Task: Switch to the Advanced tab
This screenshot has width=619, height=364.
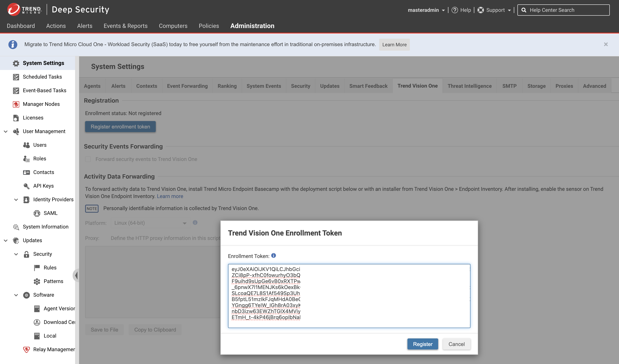Action: (x=595, y=86)
